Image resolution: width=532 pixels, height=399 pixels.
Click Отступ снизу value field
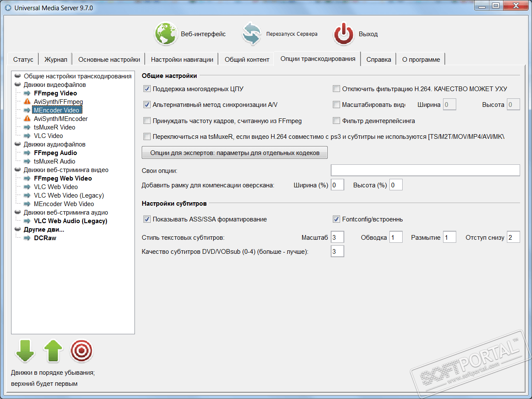point(513,237)
